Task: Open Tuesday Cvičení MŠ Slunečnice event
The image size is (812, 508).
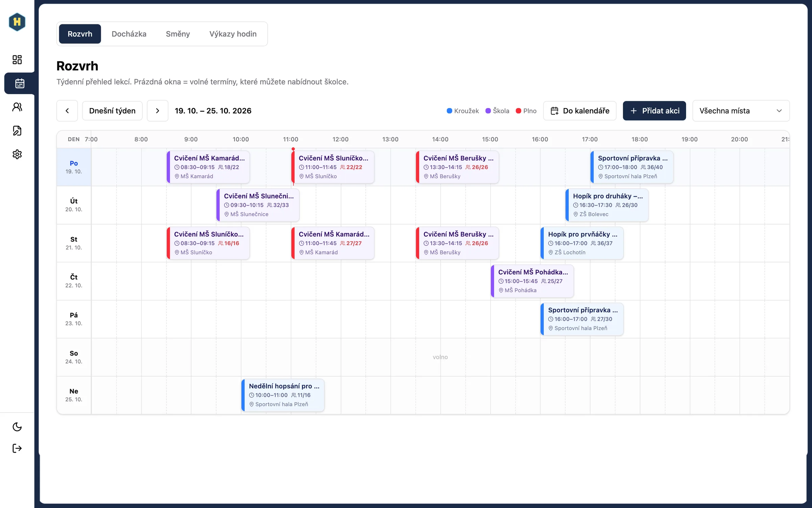Action: 258,205
